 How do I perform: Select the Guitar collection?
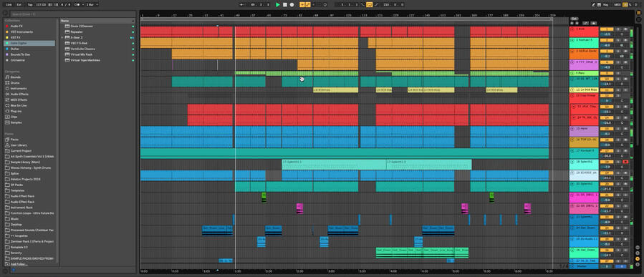[x=15, y=49]
